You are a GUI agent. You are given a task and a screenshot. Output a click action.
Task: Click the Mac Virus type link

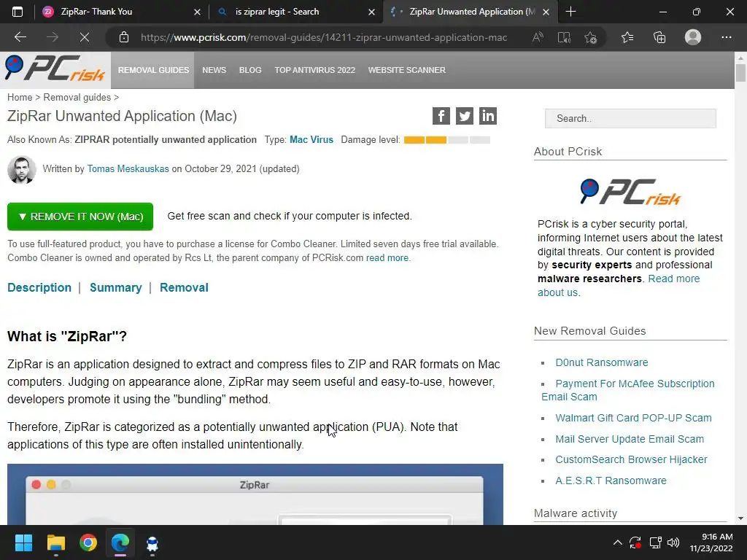pyautogui.click(x=311, y=139)
